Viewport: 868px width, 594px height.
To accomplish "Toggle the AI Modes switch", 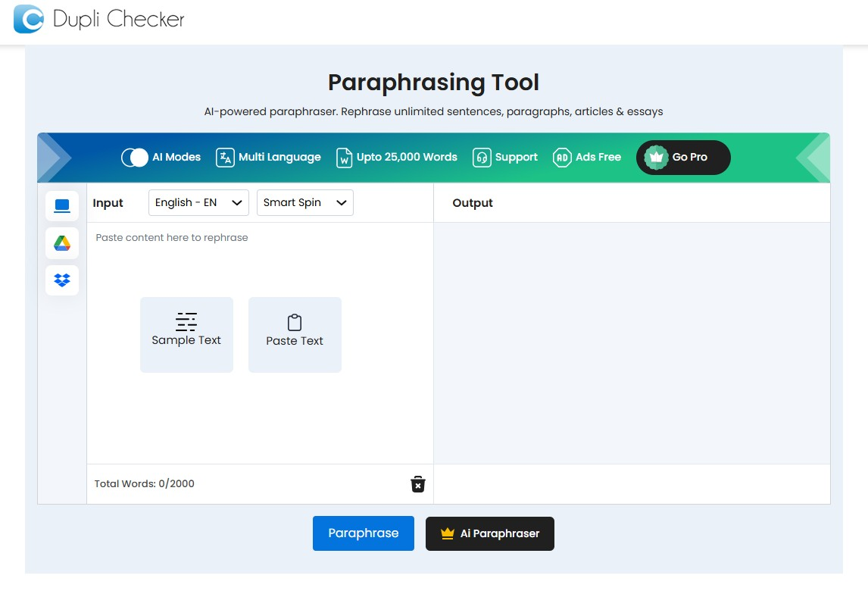I will [x=135, y=158].
